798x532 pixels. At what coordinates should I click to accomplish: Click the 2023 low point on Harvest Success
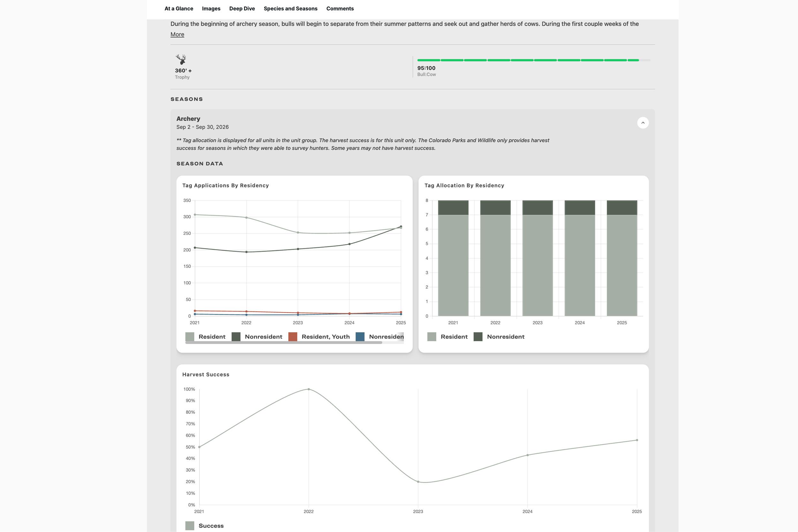(x=418, y=482)
